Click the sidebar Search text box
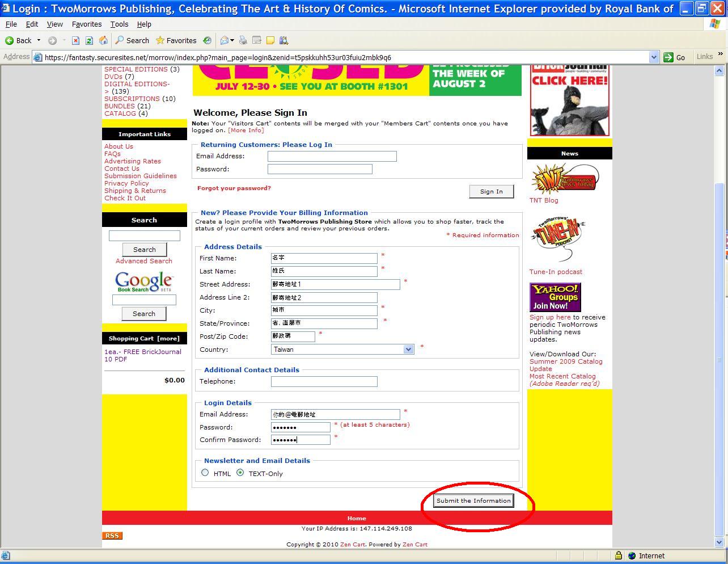Screen dimensions: 728x564 (145, 235)
